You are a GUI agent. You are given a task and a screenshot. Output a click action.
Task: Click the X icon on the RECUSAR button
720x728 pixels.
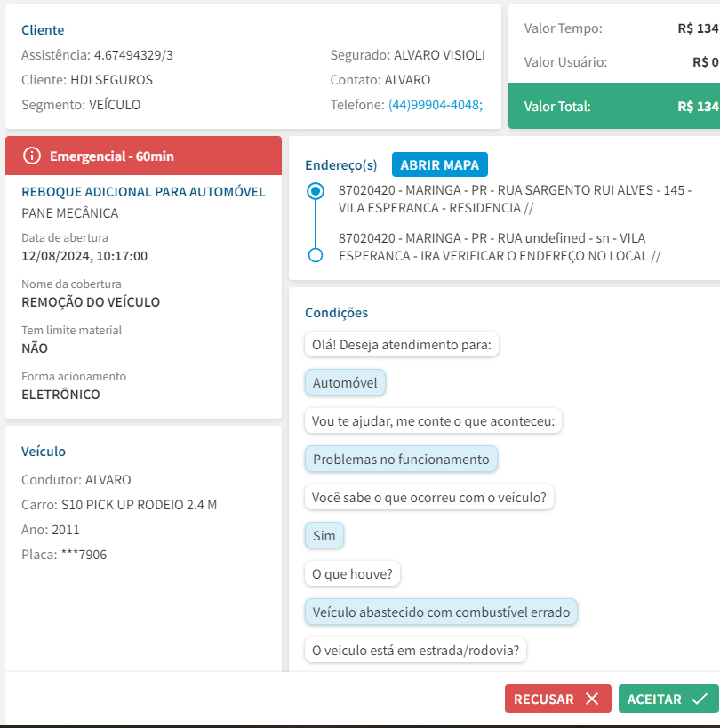point(592,699)
